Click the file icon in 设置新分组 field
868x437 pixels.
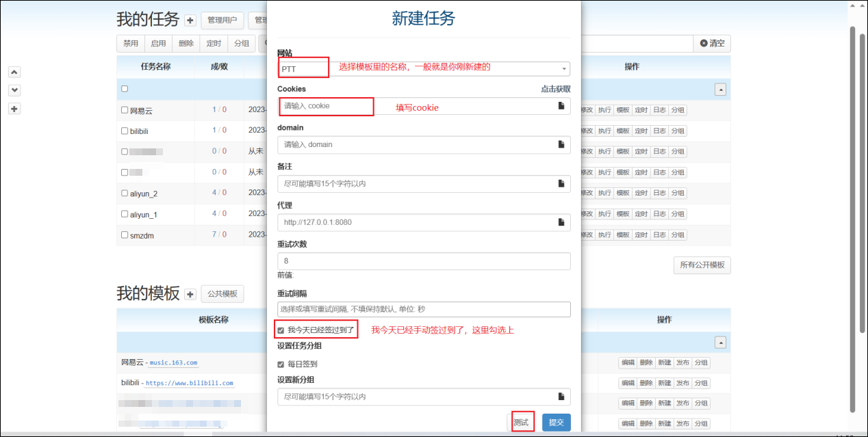tap(561, 397)
